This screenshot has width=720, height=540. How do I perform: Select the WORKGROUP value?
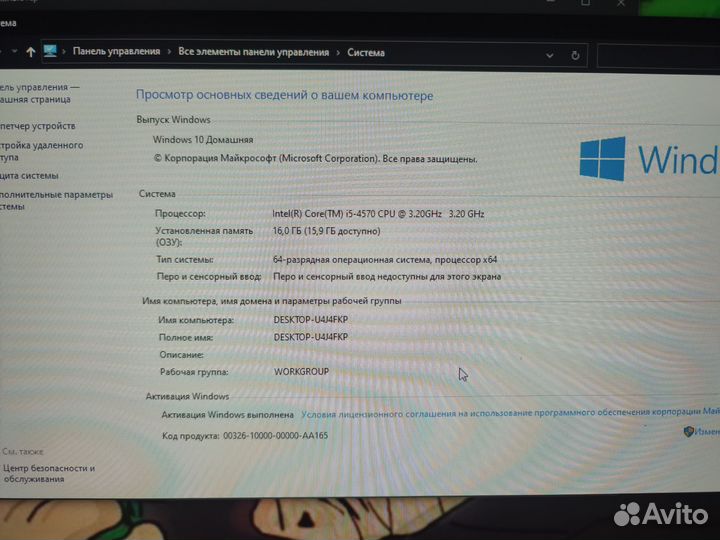pyautogui.click(x=302, y=371)
